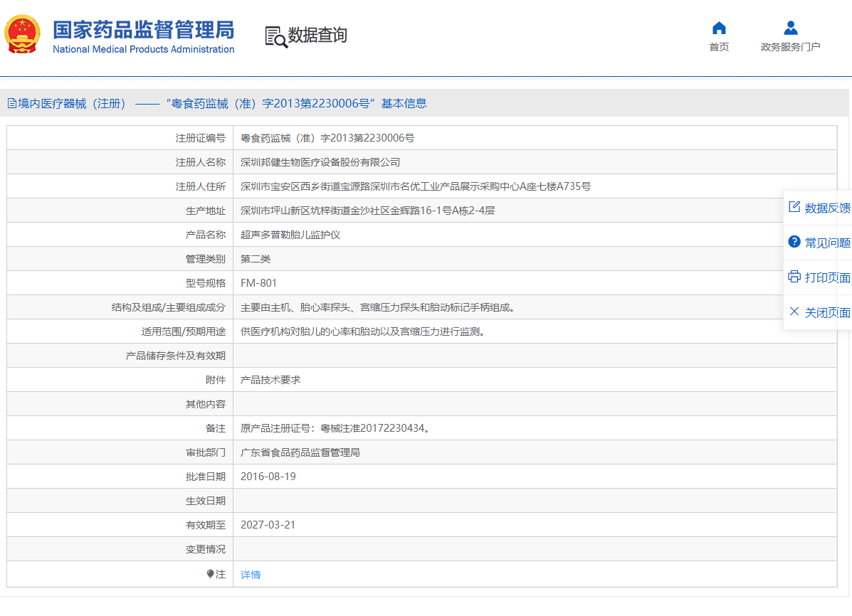Click the 注册人名称 row label

[201, 162]
